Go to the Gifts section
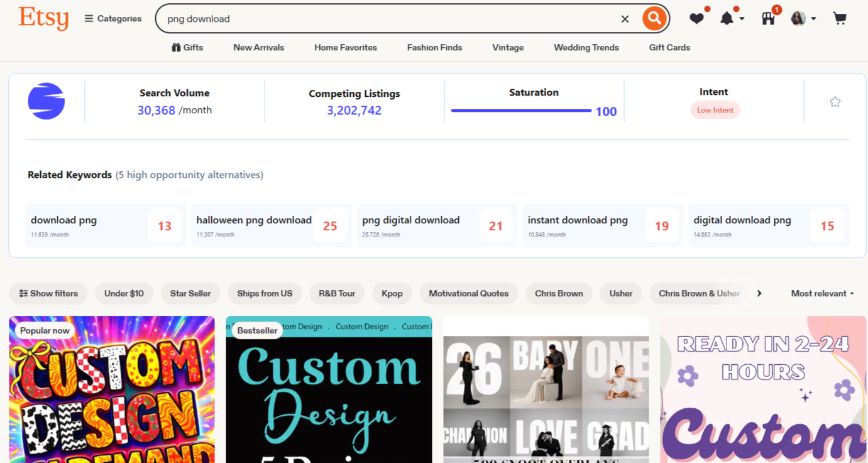The image size is (868, 463). 187,47
